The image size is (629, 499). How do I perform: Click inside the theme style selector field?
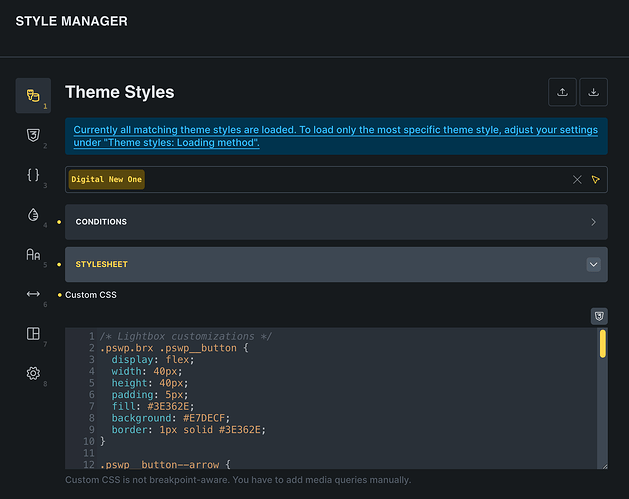coord(336,179)
